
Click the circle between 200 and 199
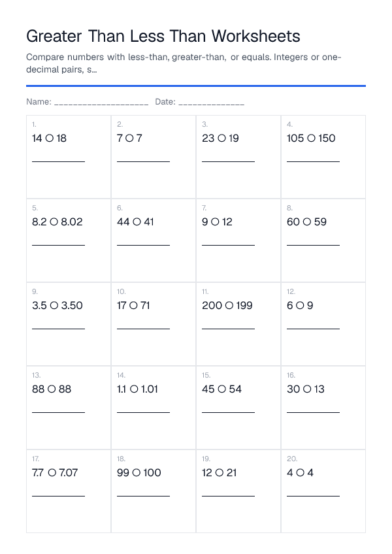tap(229, 306)
